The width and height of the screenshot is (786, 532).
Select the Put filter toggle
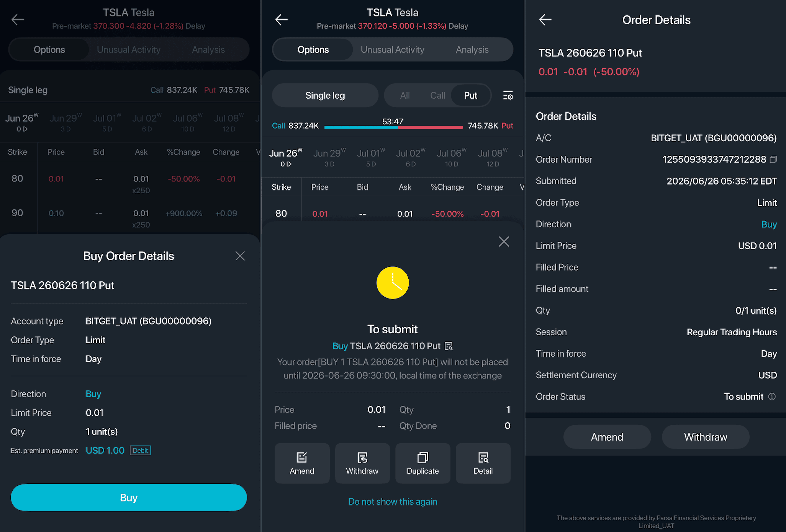471,95
